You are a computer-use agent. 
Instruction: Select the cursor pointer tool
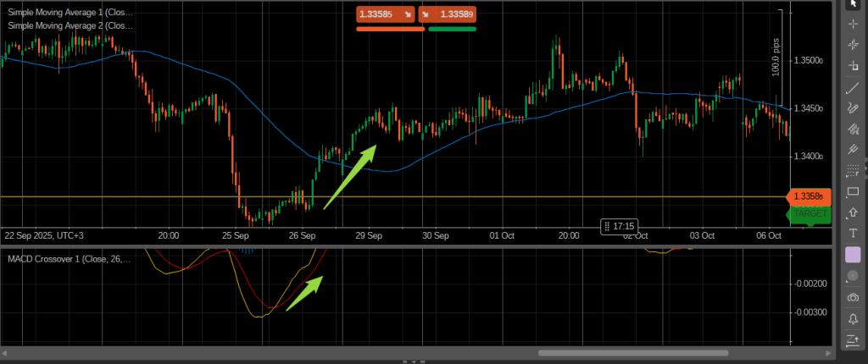[x=852, y=5]
